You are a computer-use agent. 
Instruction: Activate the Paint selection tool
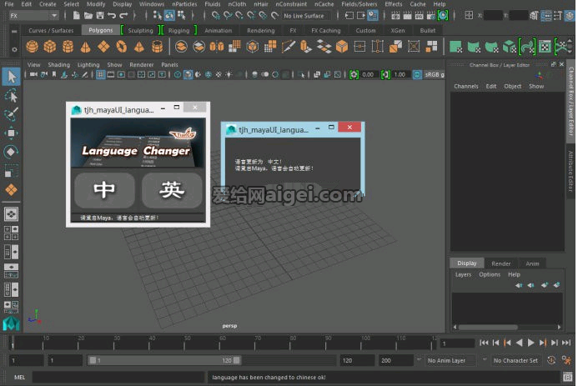pyautogui.click(x=11, y=114)
